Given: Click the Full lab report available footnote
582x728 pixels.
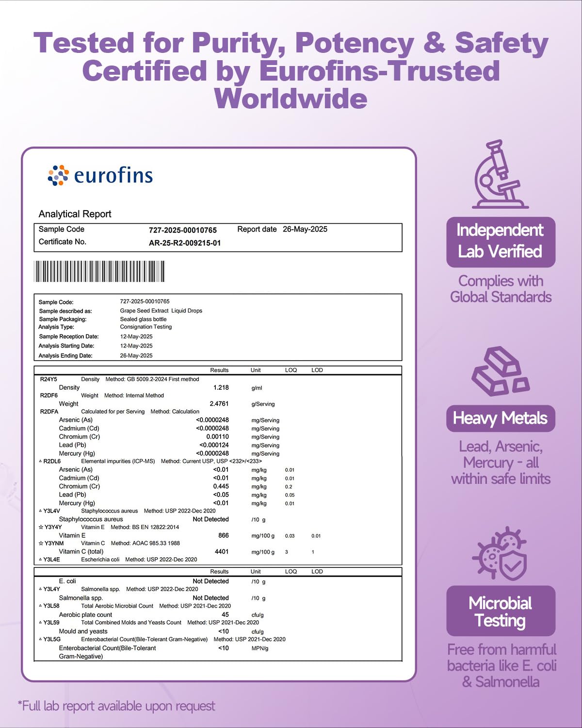Looking at the screenshot, I should pos(116,706).
